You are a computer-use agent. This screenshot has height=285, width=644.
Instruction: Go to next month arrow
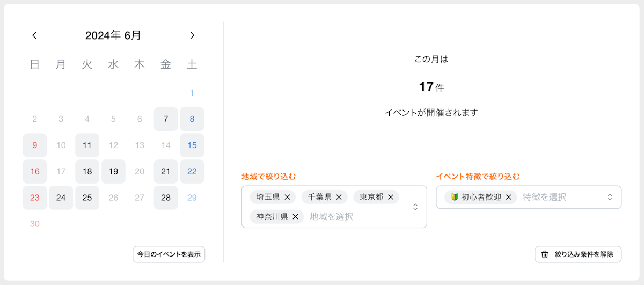192,35
